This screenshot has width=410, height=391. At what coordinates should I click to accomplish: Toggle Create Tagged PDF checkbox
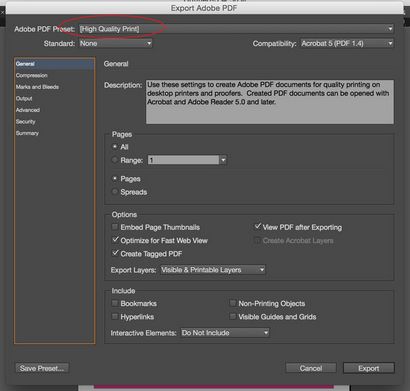coord(115,253)
